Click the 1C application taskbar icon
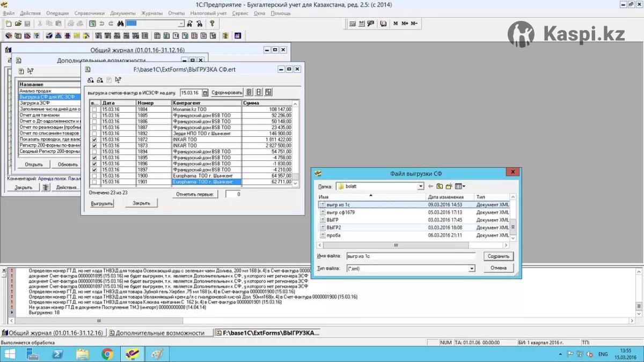Image resolution: width=644 pixels, height=362 pixels. coord(132,354)
